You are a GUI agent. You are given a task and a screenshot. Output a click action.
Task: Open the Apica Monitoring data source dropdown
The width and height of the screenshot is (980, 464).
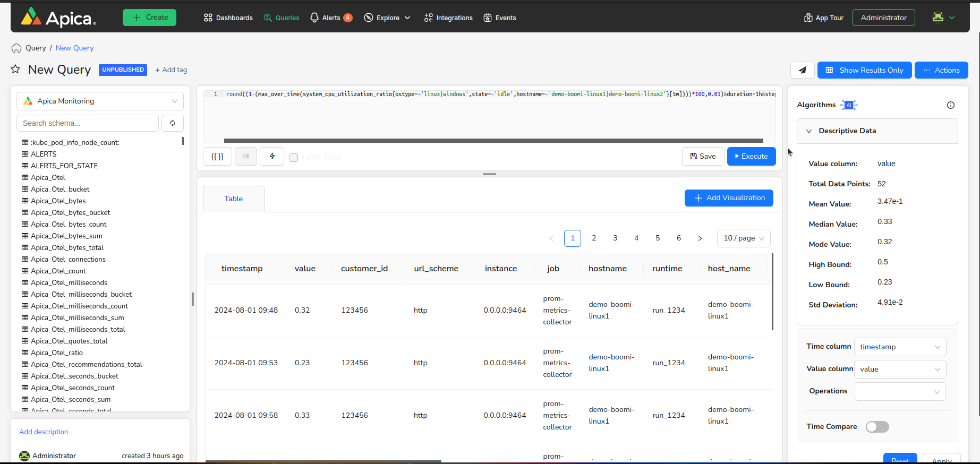pyautogui.click(x=100, y=101)
